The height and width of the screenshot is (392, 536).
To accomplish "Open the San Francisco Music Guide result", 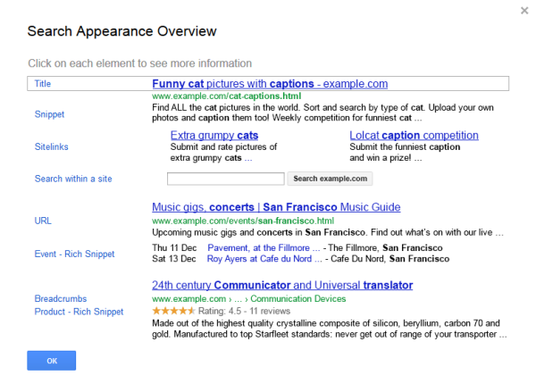I will tap(276, 207).
